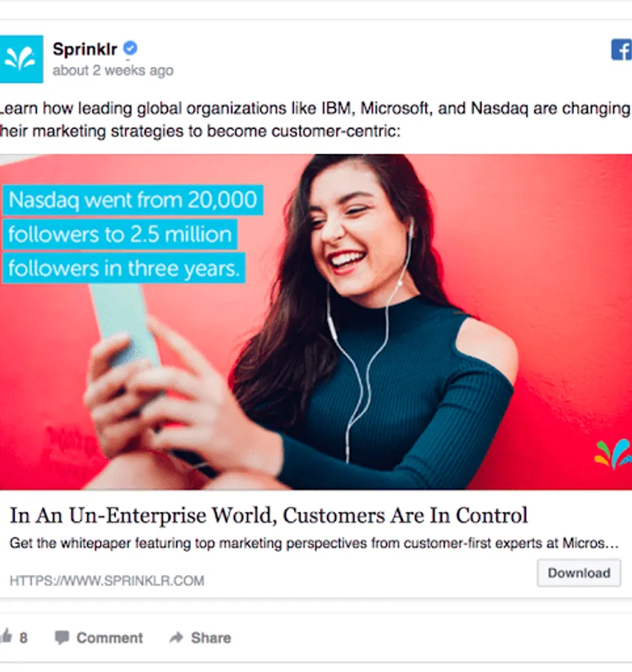This screenshot has height=672, width=632.
Task: Open the 'In An Un-Enterprise World' headline
Action: pos(269,515)
